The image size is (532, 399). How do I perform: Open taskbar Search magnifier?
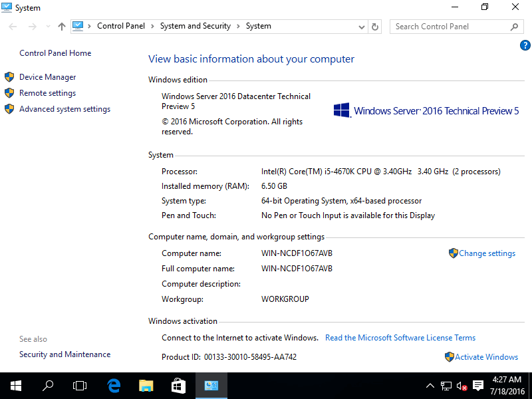coord(48,385)
